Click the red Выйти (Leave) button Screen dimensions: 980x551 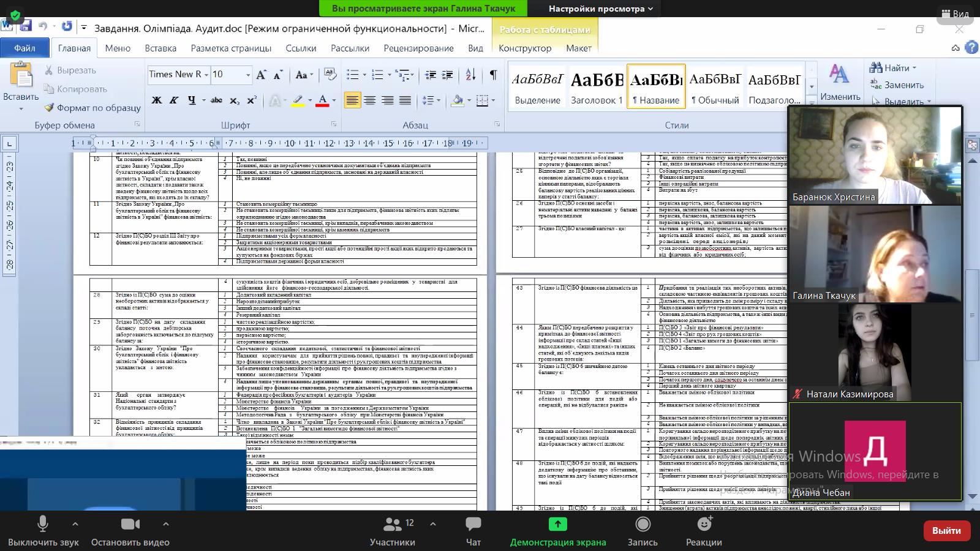tap(946, 530)
